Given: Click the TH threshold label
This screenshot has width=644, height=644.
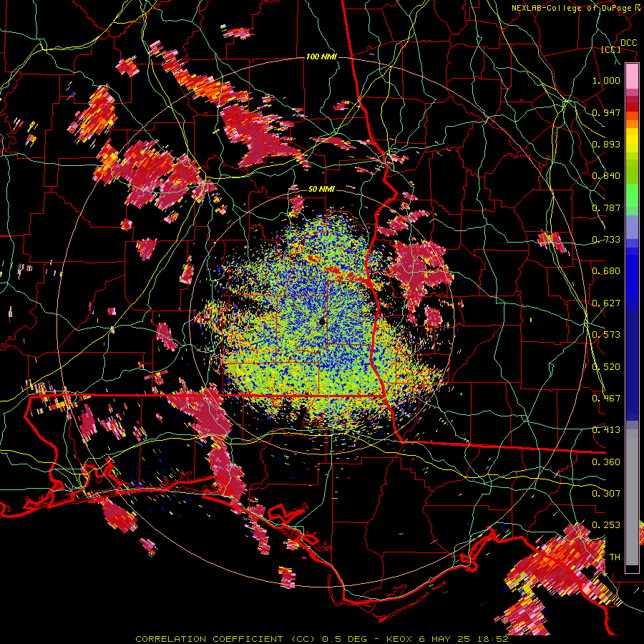Looking at the screenshot, I should (x=615, y=557).
